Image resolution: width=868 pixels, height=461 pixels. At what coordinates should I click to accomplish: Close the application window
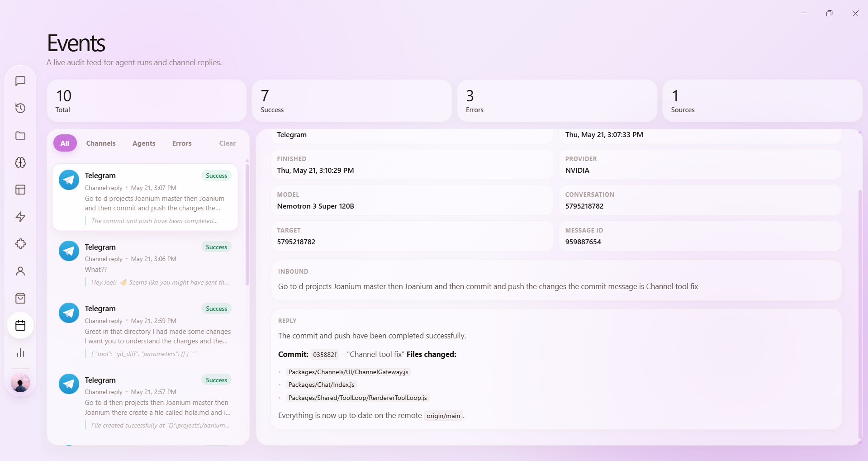(855, 13)
